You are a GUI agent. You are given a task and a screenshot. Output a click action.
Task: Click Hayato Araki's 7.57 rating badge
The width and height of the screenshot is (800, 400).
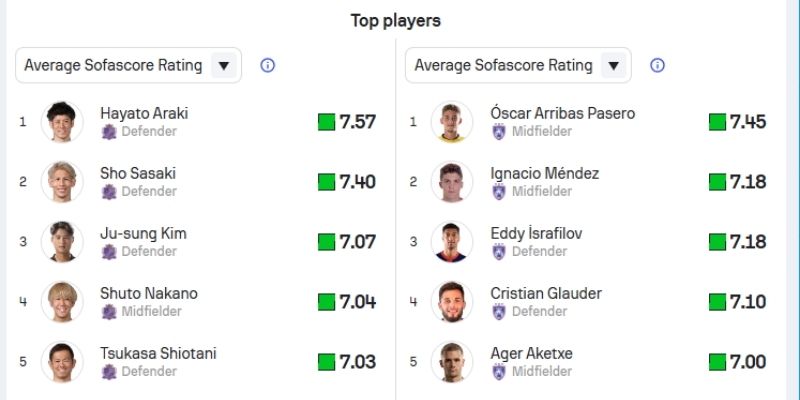[x=347, y=122]
